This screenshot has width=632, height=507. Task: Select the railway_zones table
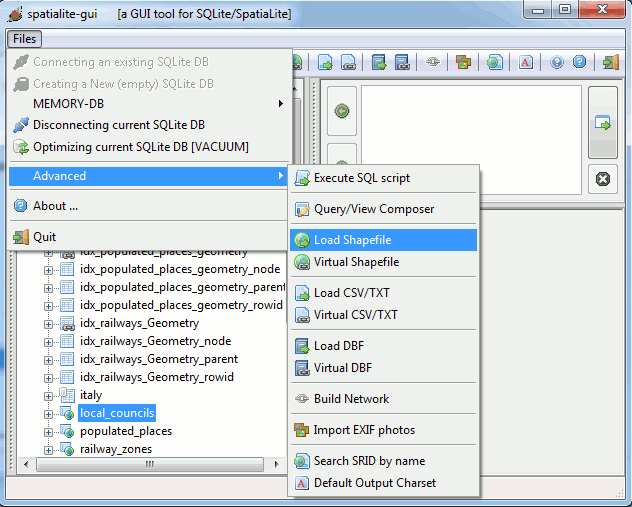coord(116,449)
